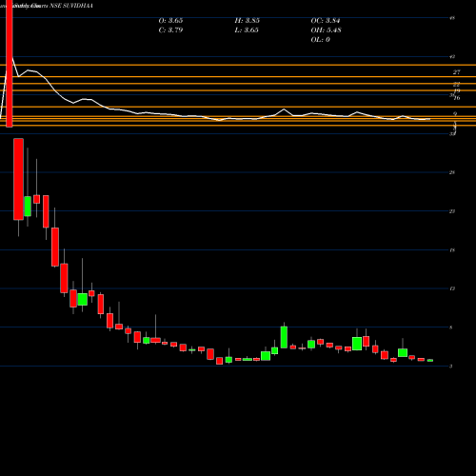The height and width of the screenshot is (476, 476).
Task: Click the 28 price axis label
Action: pos(452,172)
